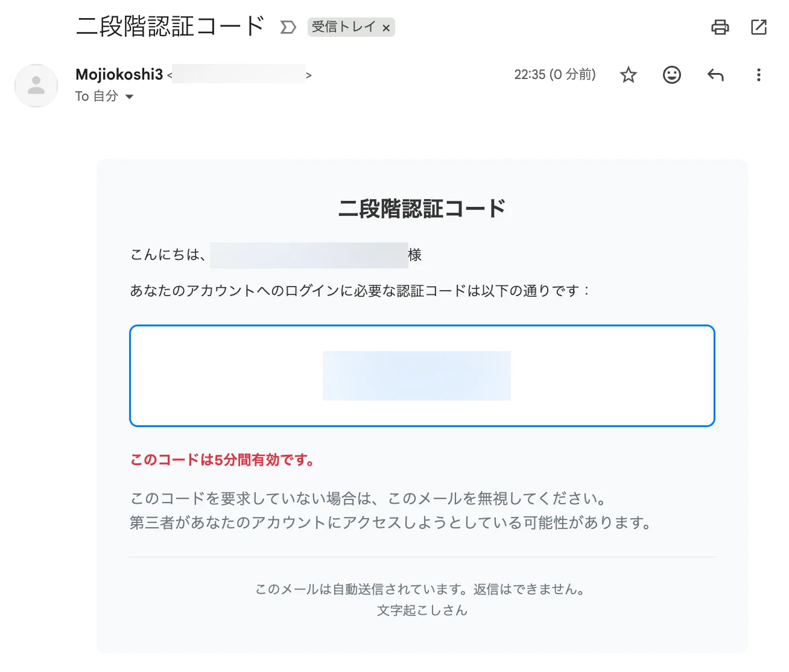The image size is (789, 672).
Task: Click the blue-bordered verification code box
Action: [422, 375]
